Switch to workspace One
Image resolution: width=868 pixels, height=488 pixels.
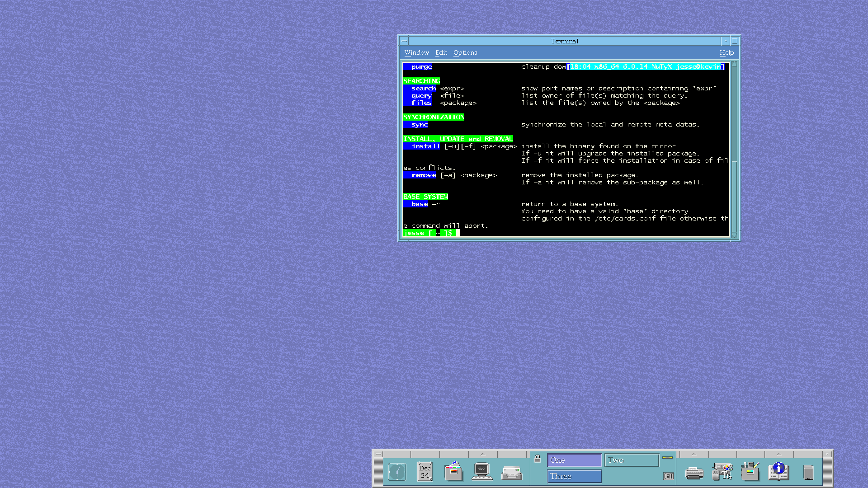pyautogui.click(x=574, y=460)
